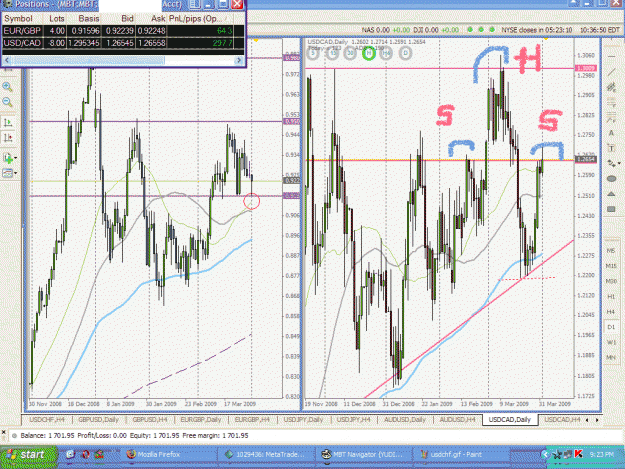Switch chart to M15 timeframe
Screen dimensions: 625x469
[611, 266]
